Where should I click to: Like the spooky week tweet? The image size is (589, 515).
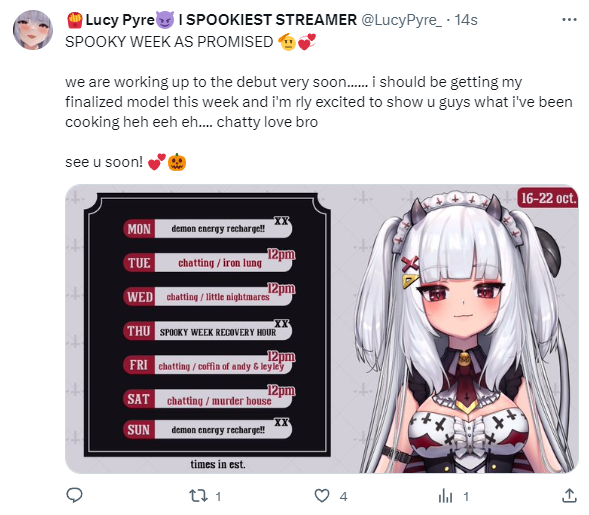[x=322, y=496]
